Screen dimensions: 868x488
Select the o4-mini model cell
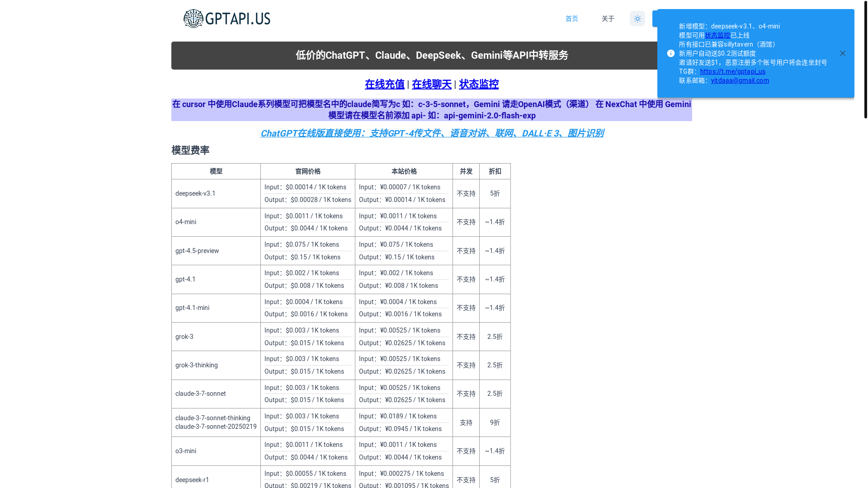point(216,222)
